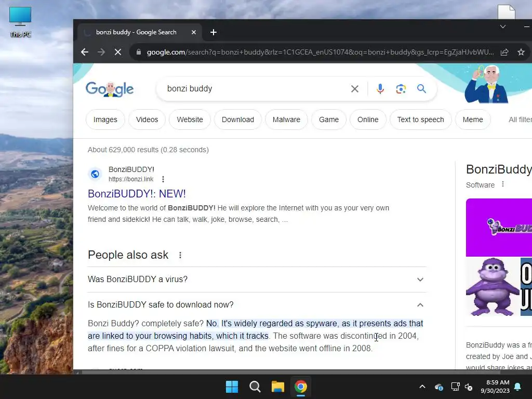Open This PC desktop icon
This screenshot has width=532, height=399.
[20, 22]
